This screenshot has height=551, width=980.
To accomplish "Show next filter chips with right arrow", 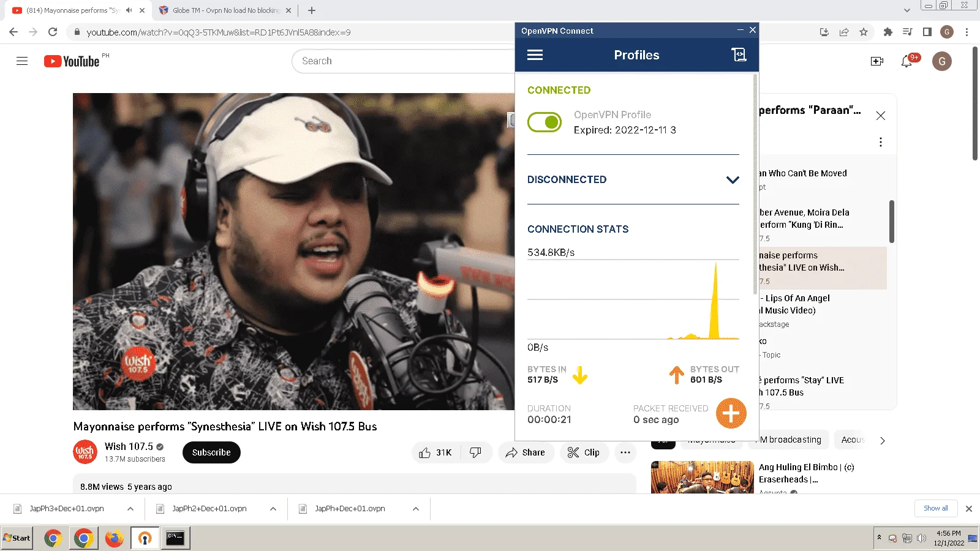I will pos(882,440).
